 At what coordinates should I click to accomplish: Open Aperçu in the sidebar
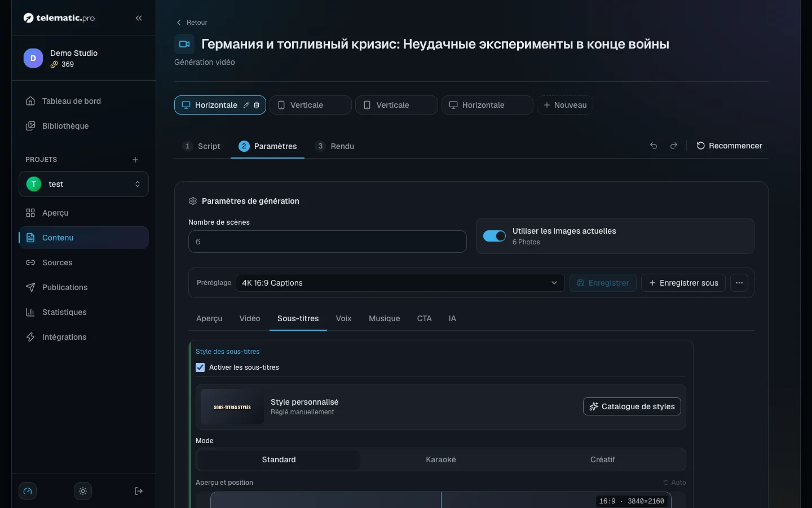(x=83, y=213)
